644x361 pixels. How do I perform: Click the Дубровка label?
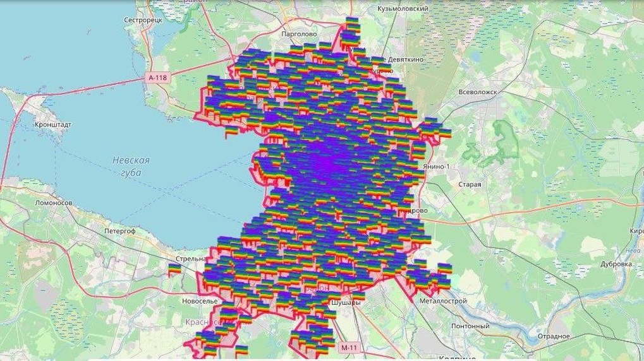(x=616, y=264)
